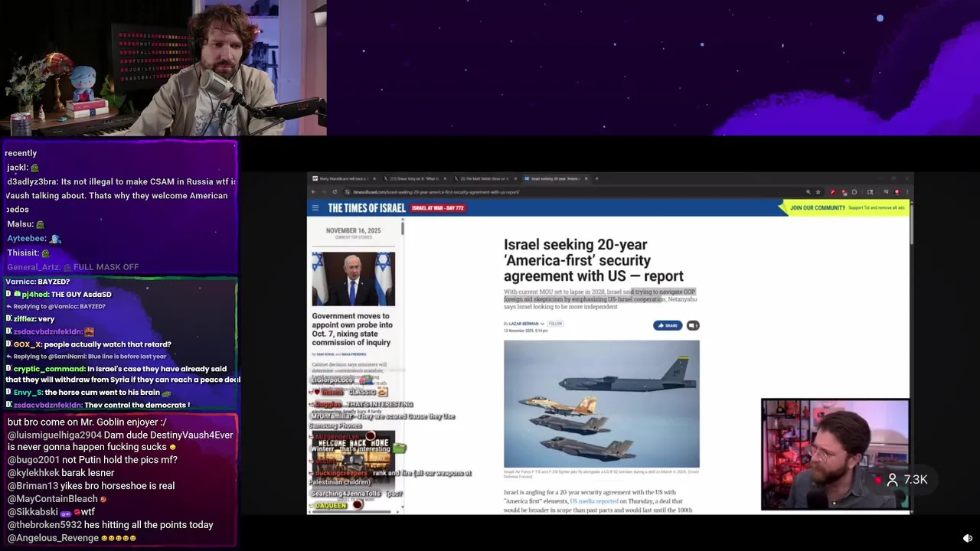Click 'Support ToI and remove all ads'
This screenshot has width=980, height=551.
tap(877, 207)
